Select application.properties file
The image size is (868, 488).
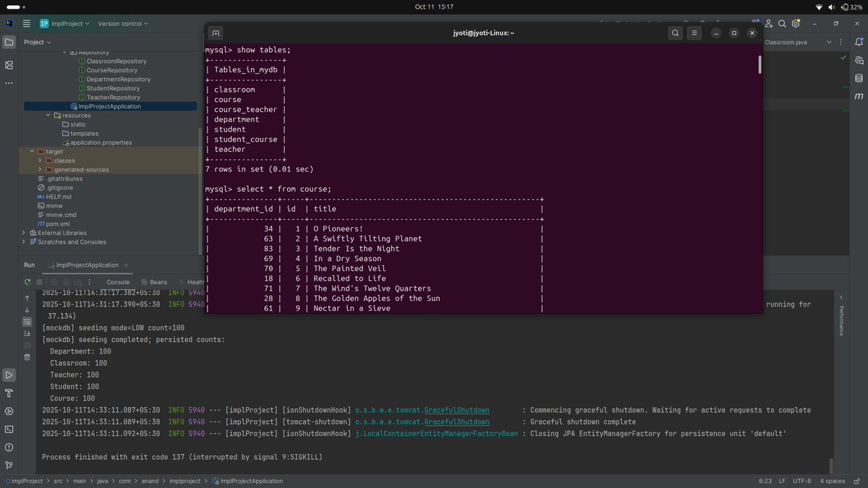click(96, 142)
